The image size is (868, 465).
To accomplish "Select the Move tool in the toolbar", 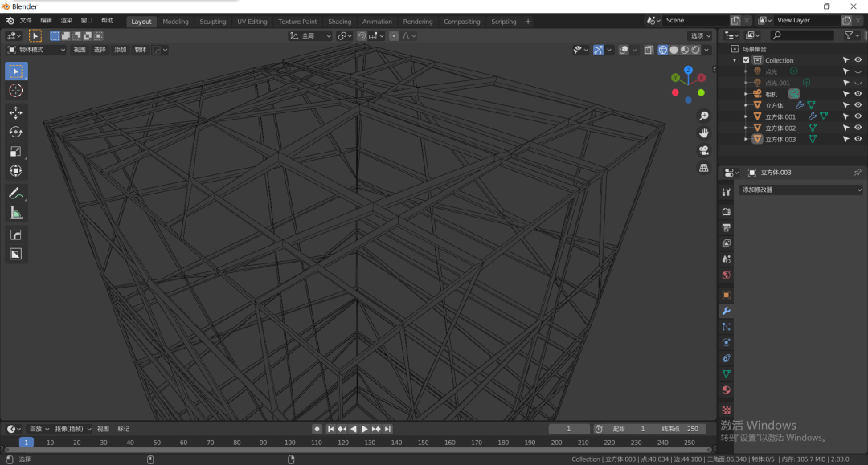I will pyautogui.click(x=15, y=112).
